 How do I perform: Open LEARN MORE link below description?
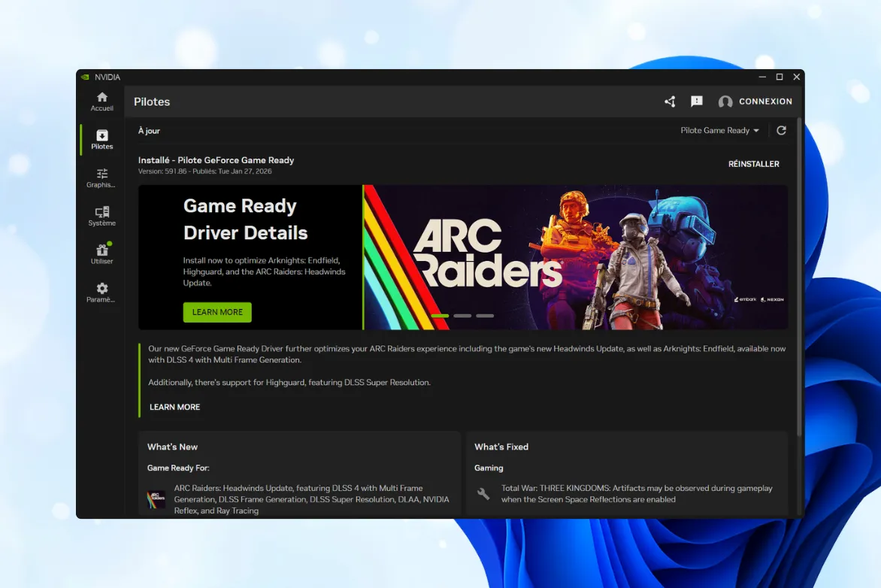174,407
